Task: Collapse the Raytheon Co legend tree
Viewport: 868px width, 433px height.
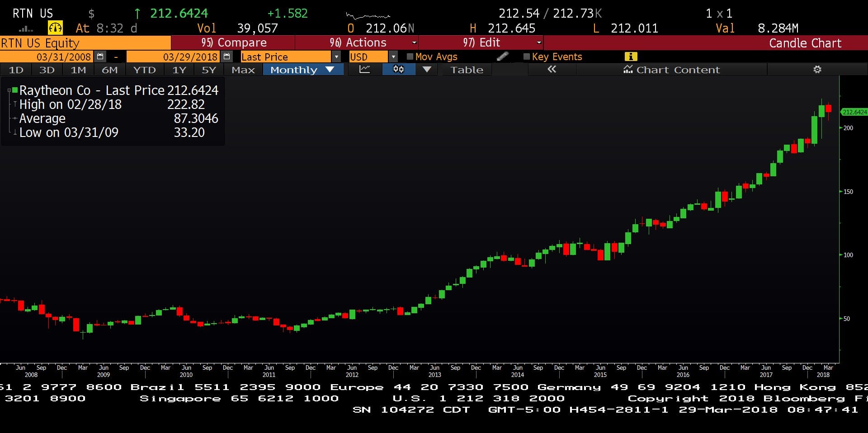Action: [x=9, y=90]
